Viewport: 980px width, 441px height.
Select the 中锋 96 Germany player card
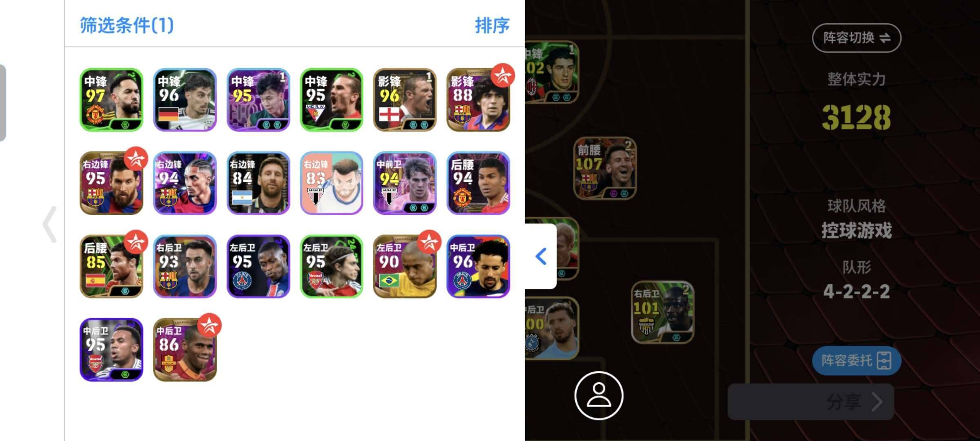[185, 100]
